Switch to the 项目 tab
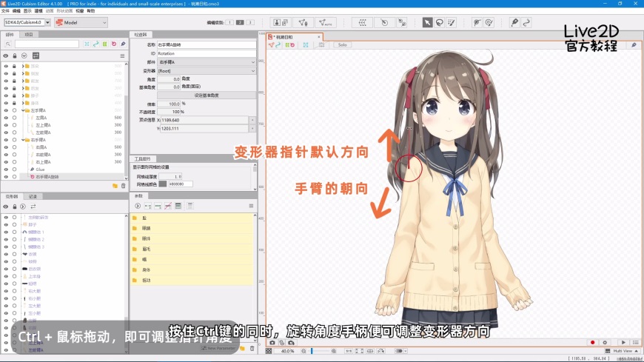 pos(28,35)
